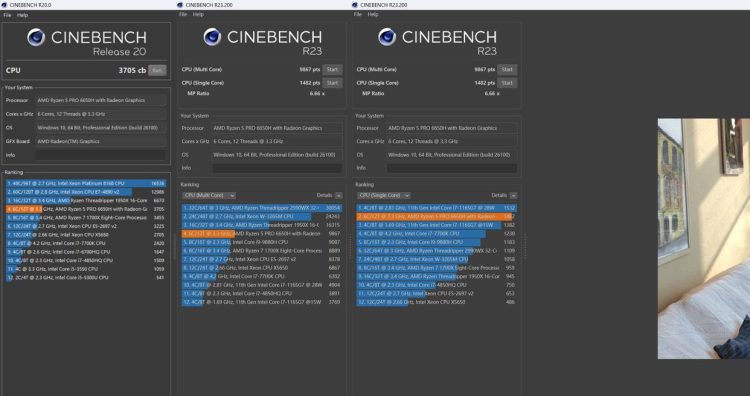750x396 pixels.
Task: Select orange Ryzen 5 PRO 6650H row in R20 ranking
Action: point(86,209)
